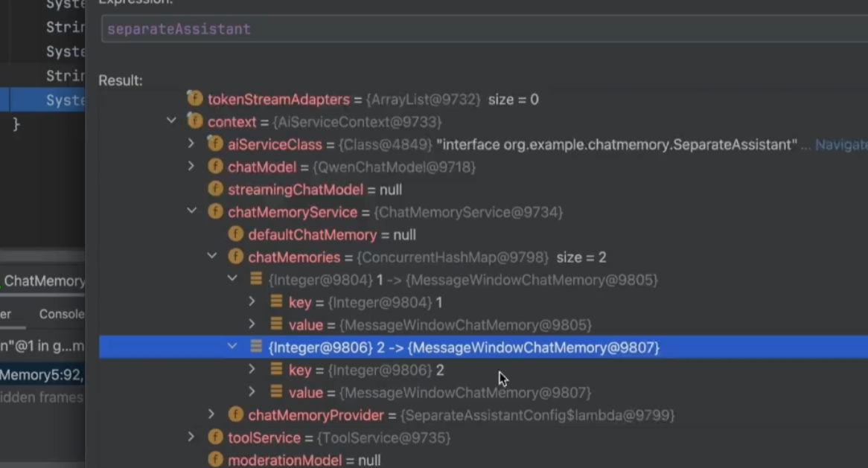Image resolution: width=868 pixels, height=468 pixels.
Task: Select the ConcurrentHashMap@9798 size = 2 text
Action: coord(482,257)
